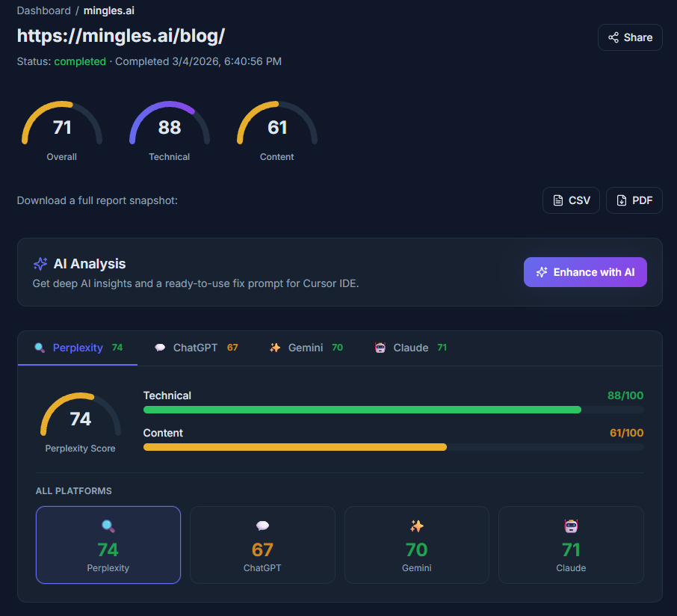Click the Claude platform card icon

click(x=571, y=526)
